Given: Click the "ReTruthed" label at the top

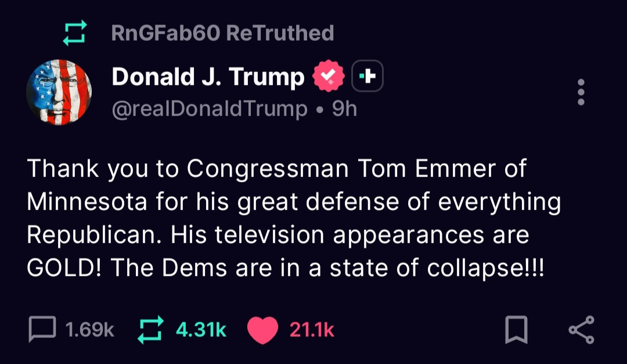Looking at the screenshot, I should pos(279,33).
